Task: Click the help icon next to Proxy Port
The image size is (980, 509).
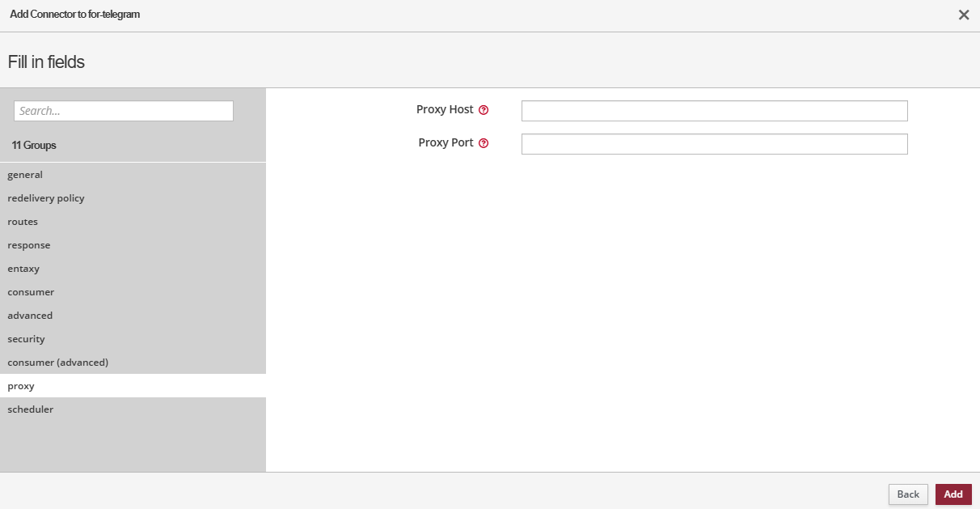Action: pos(484,143)
